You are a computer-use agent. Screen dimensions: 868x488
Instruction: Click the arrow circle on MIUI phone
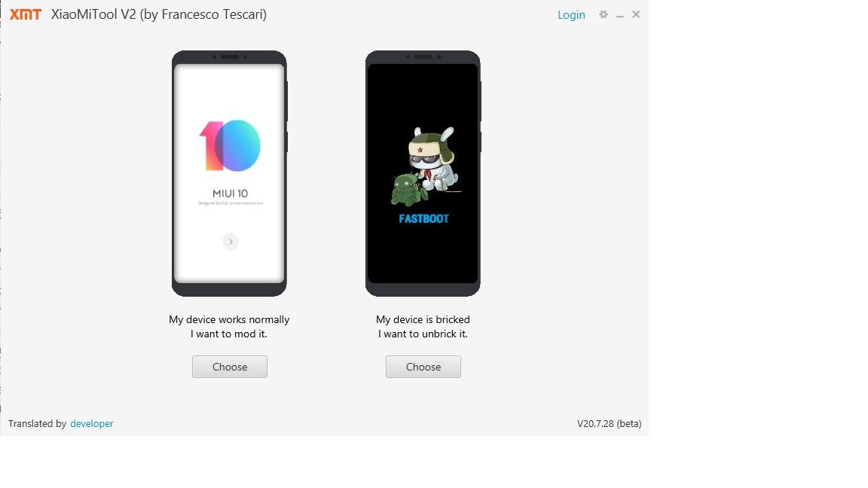point(231,242)
